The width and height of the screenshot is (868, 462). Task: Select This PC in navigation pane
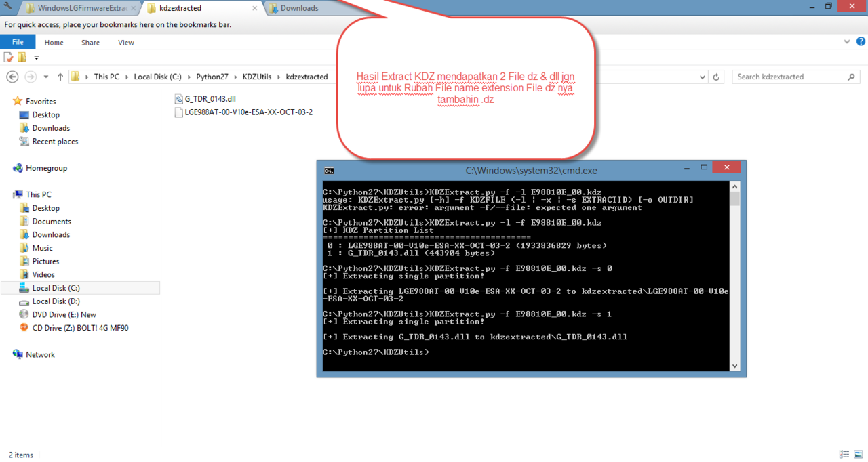click(38, 194)
